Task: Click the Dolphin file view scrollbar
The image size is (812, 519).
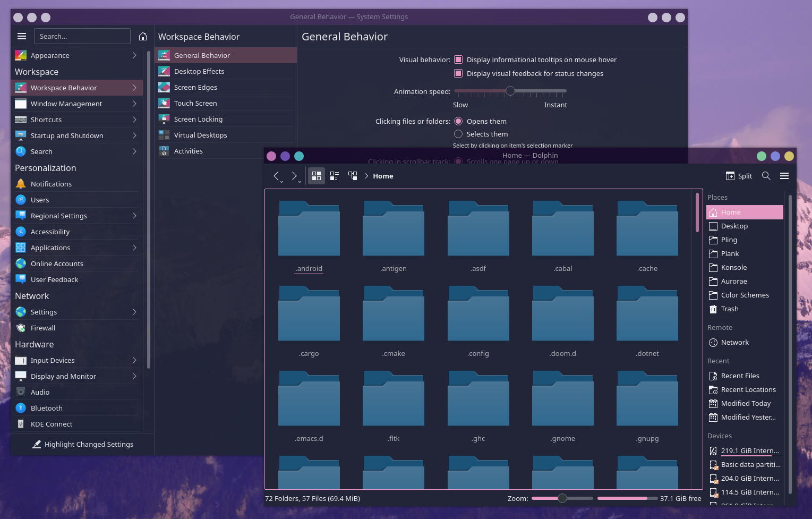Action: coord(697,212)
